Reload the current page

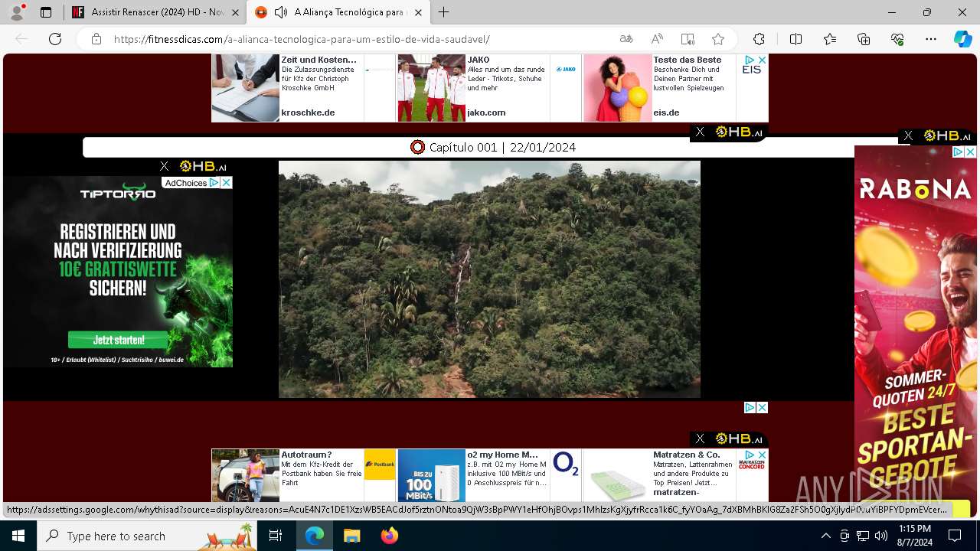click(55, 39)
